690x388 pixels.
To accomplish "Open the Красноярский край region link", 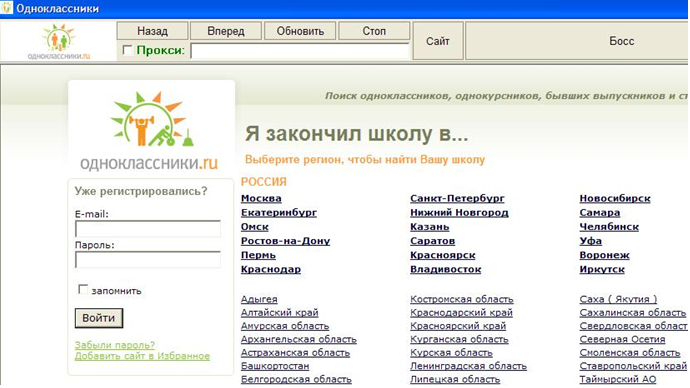I will pos(458,326).
